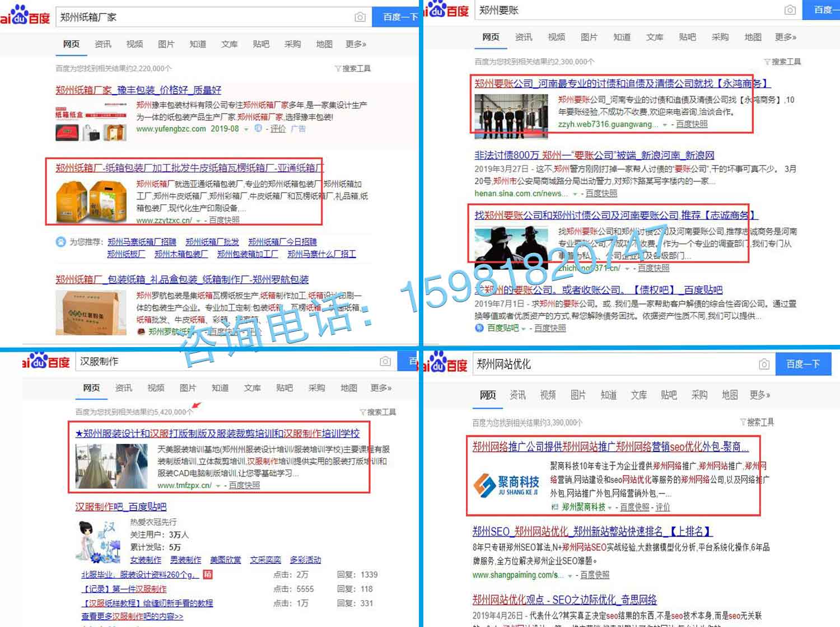Expand dropdown arrow after zzyh.web7316.guangwang...
The image size is (840, 627).
tap(665, 125)
